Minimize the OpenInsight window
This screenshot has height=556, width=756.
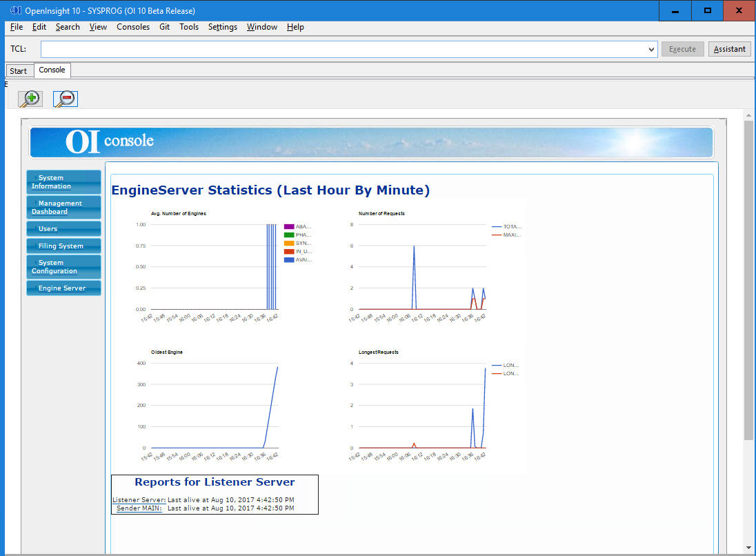(x=675, y=10)
